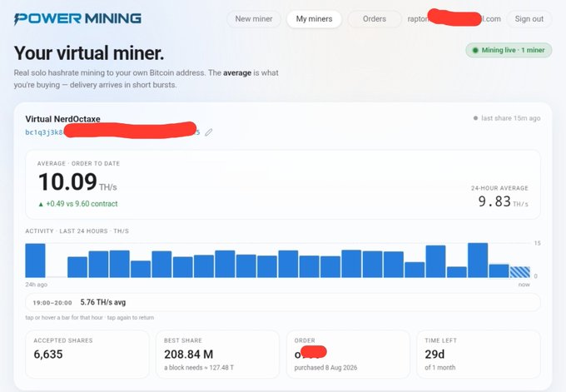
Task: Click the 24h ago axis label
Action: (x=36, y=285)
